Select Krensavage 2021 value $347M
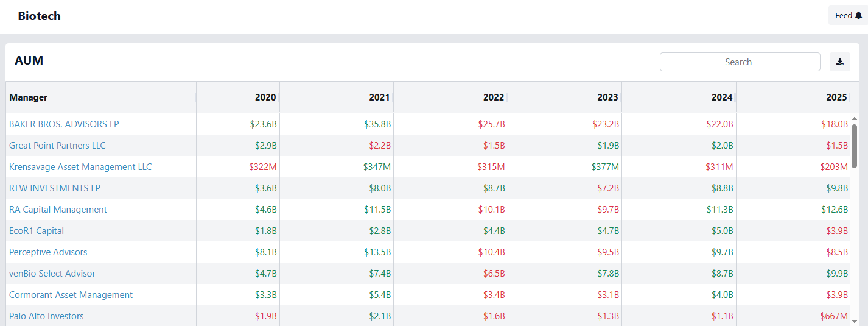The image size is (868, 326). click(377, 166)
